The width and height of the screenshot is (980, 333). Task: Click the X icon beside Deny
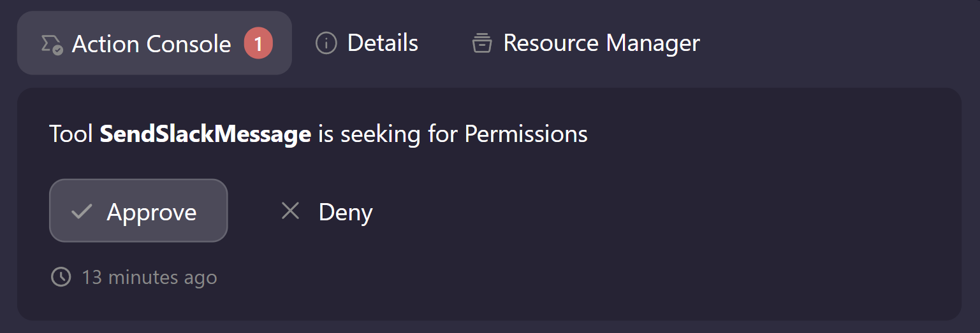(x=290, y=211)
